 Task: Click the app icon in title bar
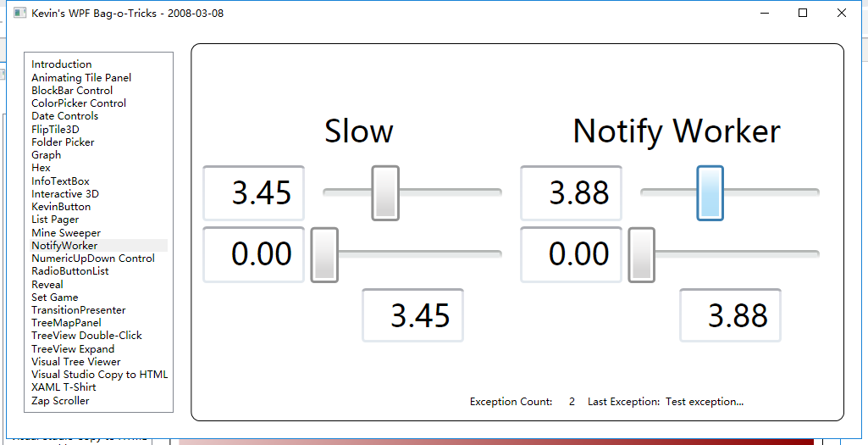click(x=19, y=14)
